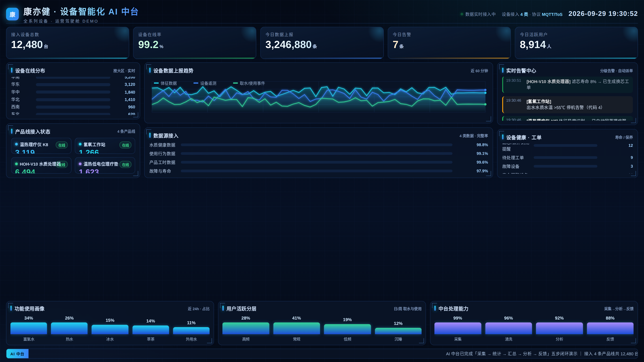Open the 接入设备总数 KPI card
644x362 pixels.
68,43
